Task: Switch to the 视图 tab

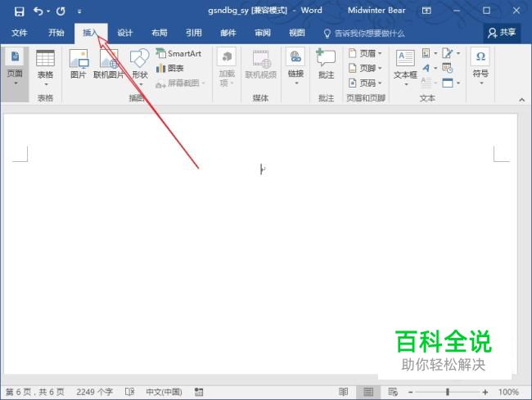Action: pos(297,33)
